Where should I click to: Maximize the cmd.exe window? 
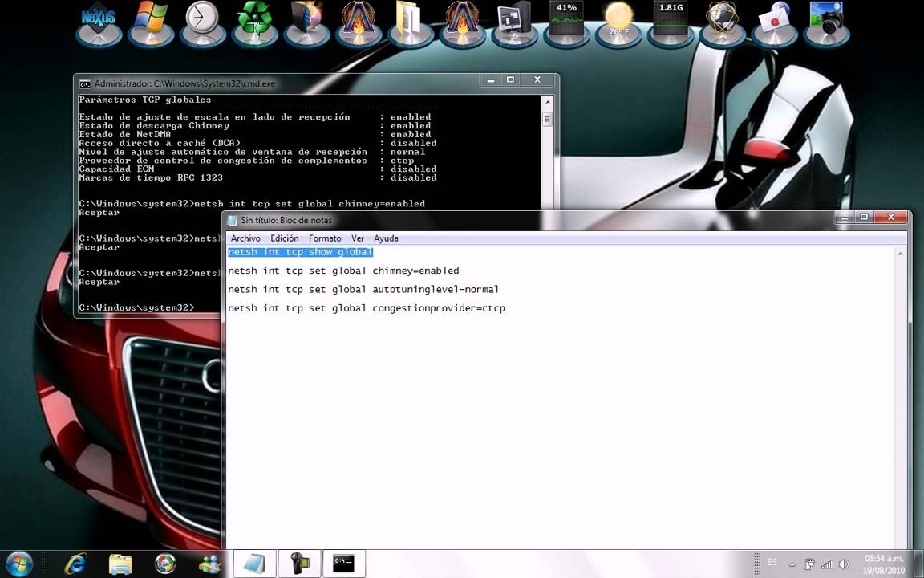[x=510, y=79]
